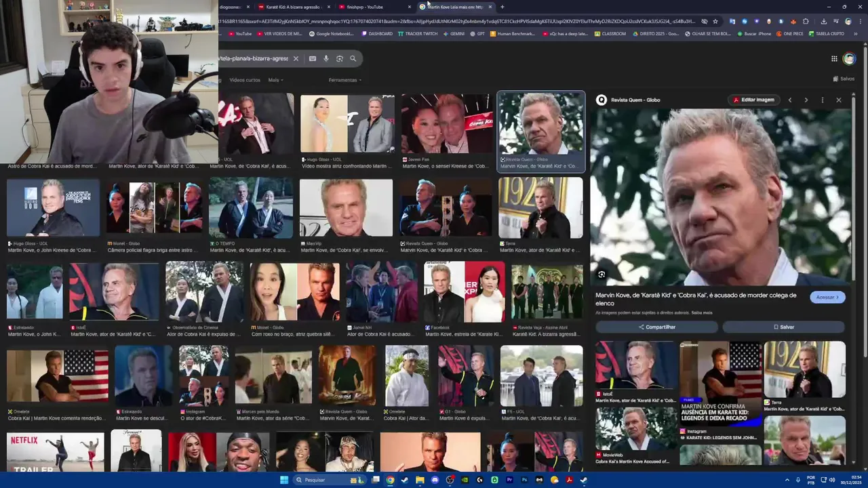868x488 pixels.
Task: Click the Editar imagem button
Action: (x=753, y=100)
